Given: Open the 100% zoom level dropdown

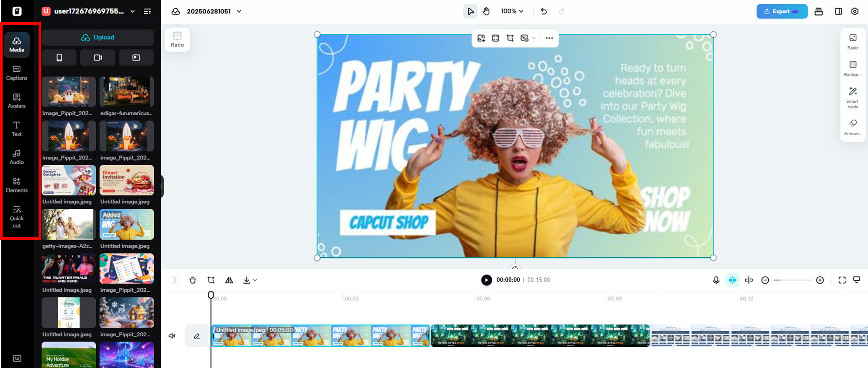Looking at the screenshot, I should [512, 11].
